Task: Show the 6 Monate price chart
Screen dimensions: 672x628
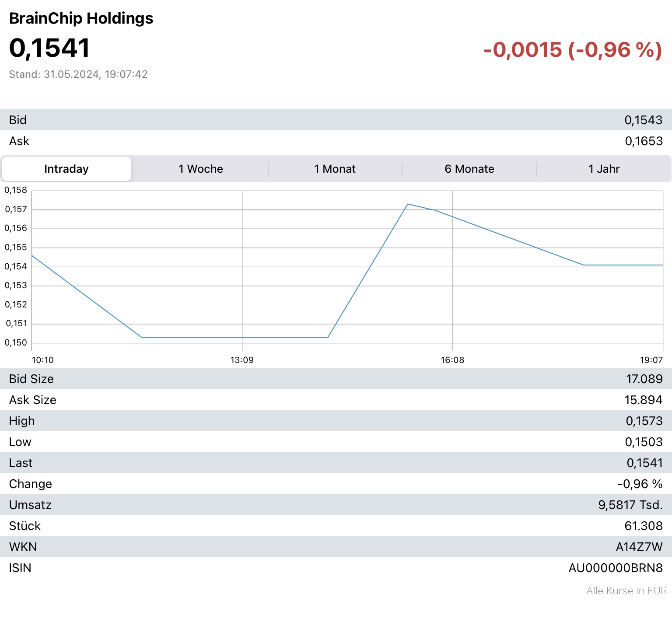Action: (469, 169)
